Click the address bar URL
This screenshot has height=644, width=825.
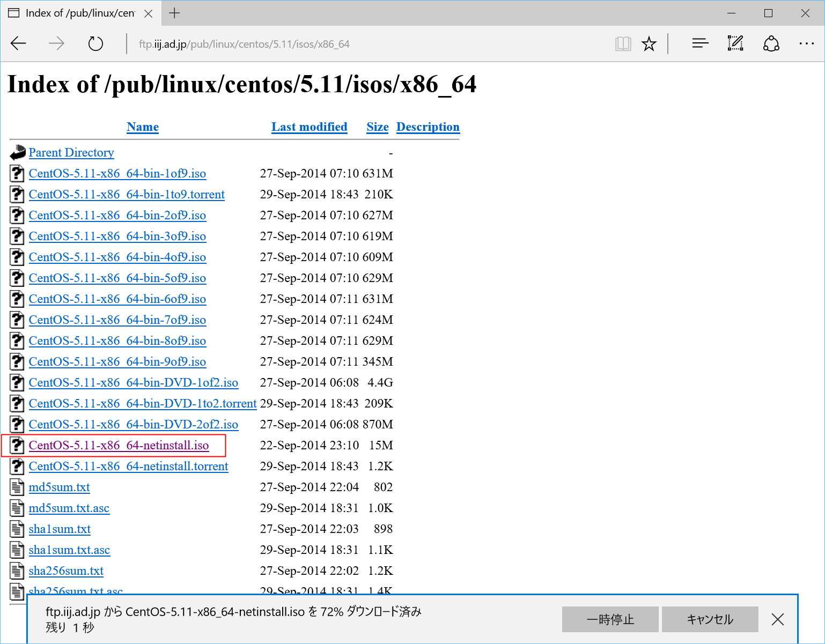[244, 44]
